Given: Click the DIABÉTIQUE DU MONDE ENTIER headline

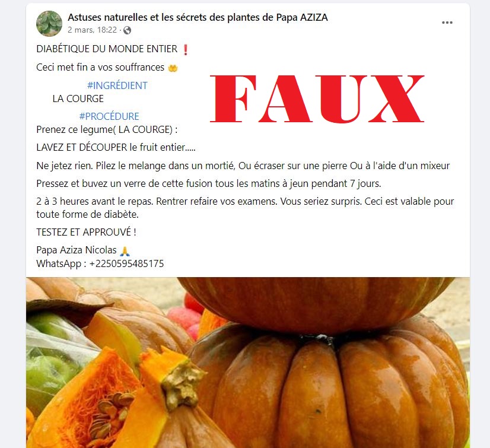Looking at the screenshot, I should (107, 49).
